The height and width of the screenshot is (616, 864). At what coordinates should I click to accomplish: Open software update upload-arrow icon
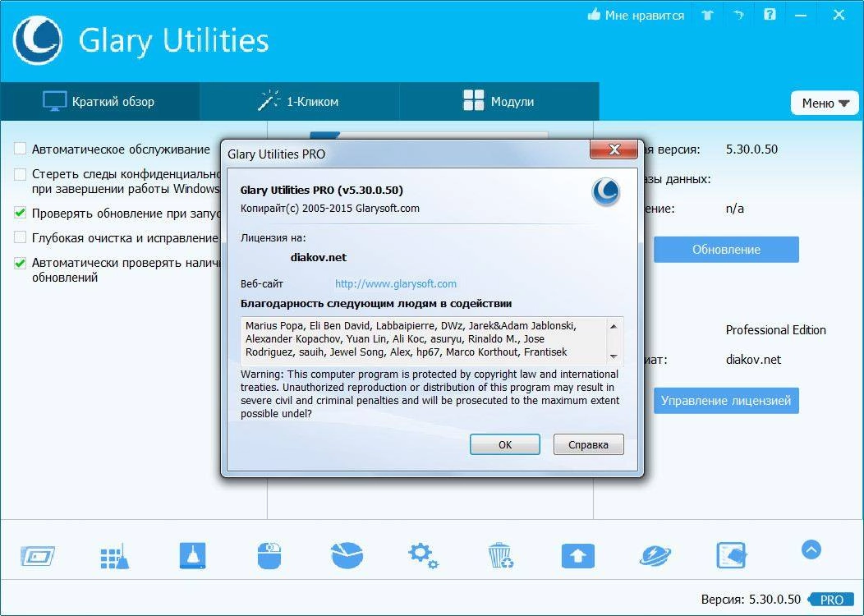[577, 555]
